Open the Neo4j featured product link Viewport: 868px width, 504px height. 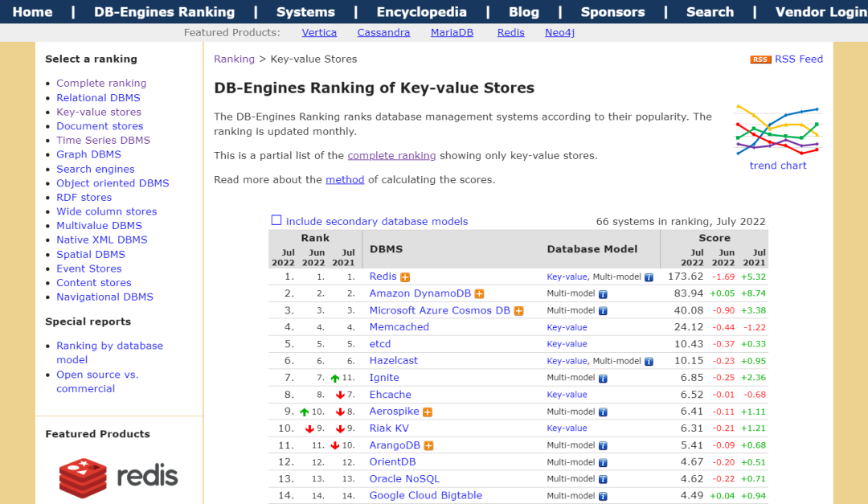[x=559, y=33]
